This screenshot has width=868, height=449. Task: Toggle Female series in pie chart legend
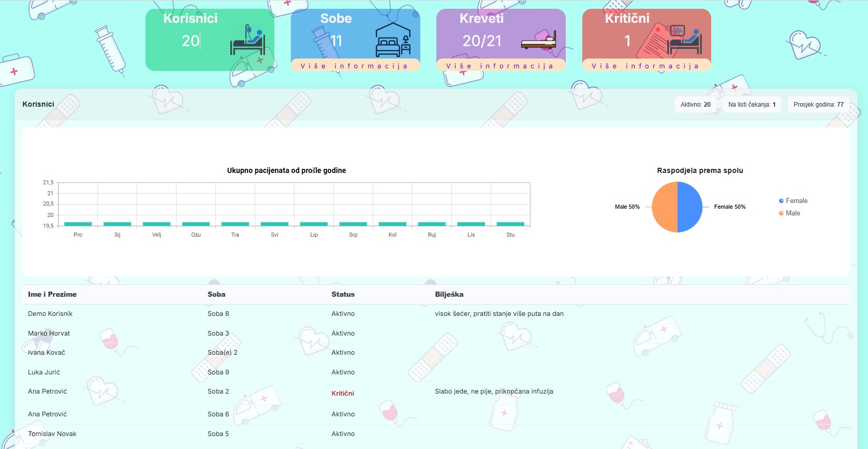point(793,201)
